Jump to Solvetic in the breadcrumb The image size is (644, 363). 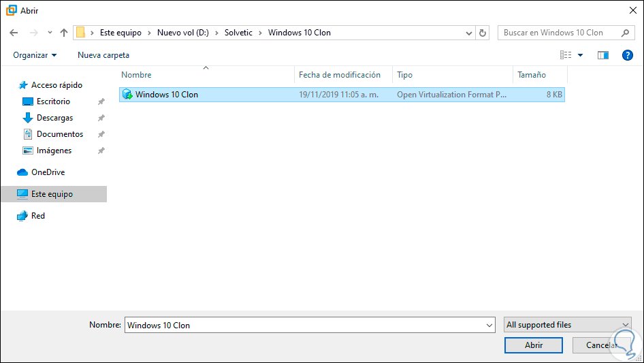pos(238,33)
